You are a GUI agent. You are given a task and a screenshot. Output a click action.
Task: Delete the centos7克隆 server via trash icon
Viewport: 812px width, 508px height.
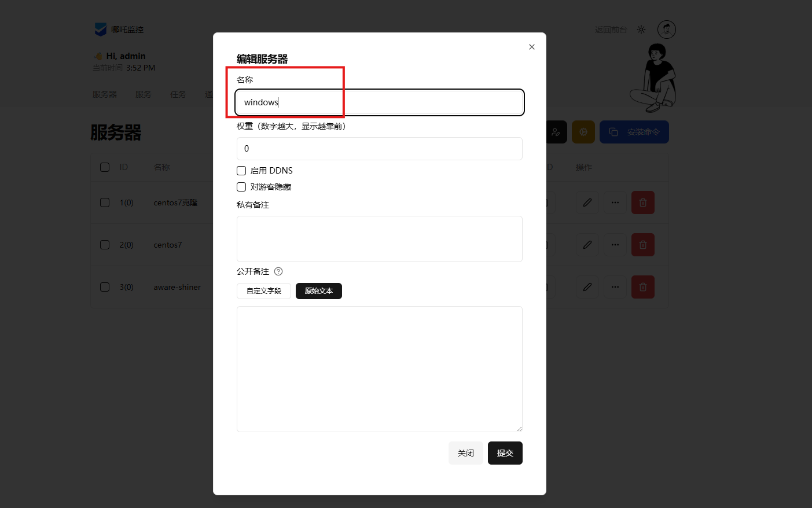643,203
